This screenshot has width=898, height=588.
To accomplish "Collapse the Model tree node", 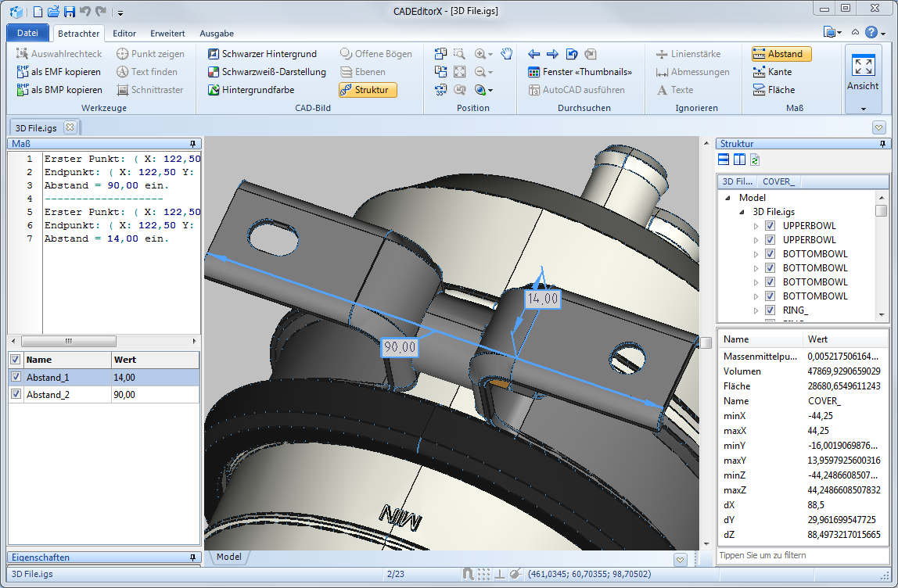I will click(728, 198).
